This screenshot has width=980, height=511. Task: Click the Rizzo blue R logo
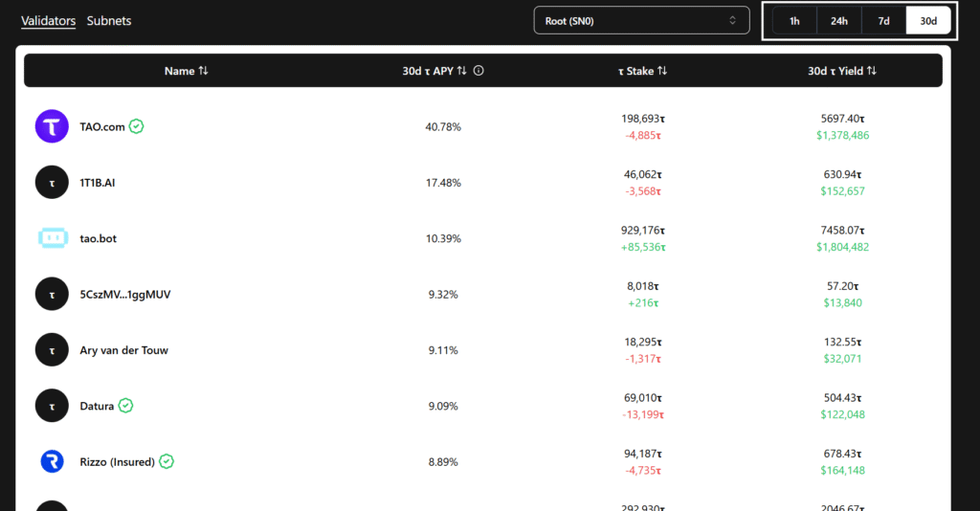click(x=52, y=462)
